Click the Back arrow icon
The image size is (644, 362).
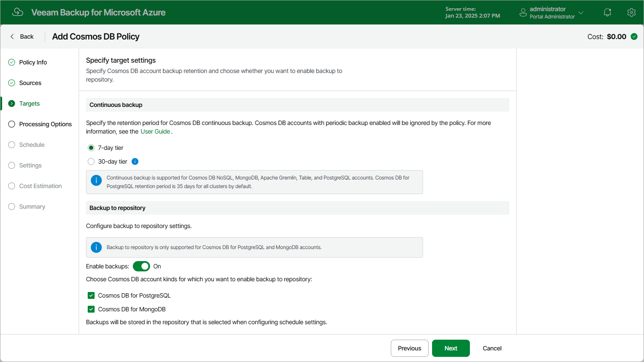click(x=12, y=37)
